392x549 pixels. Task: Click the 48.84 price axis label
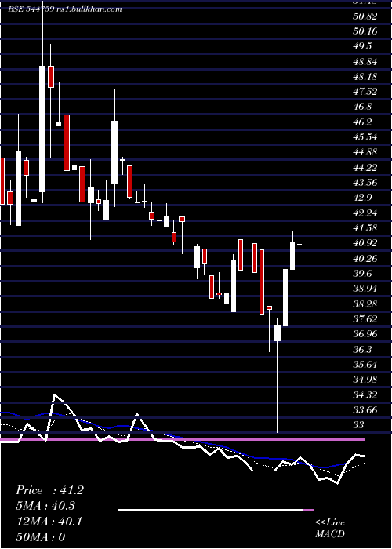pyautogui.click(x=365, y=62)
